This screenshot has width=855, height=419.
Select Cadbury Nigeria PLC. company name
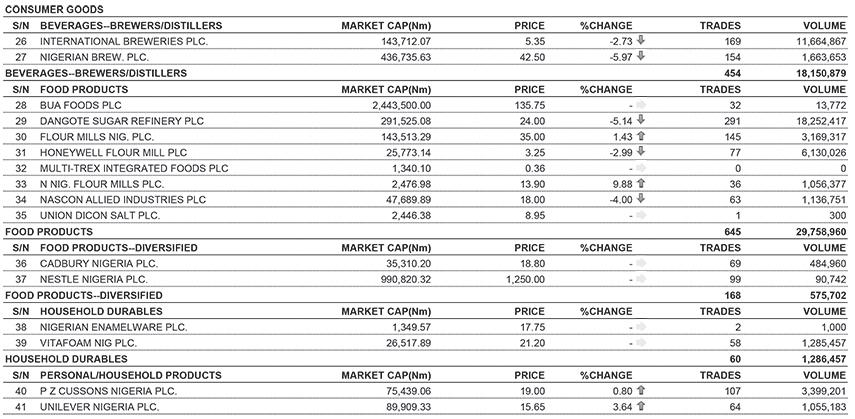99,264
